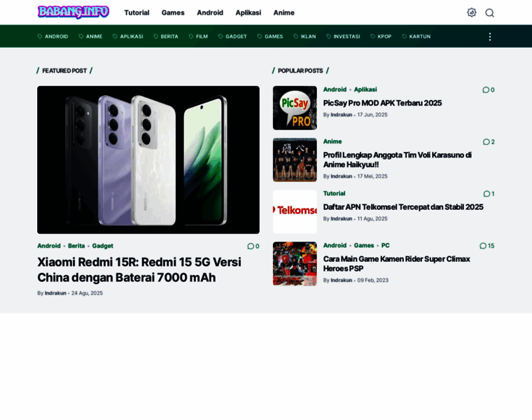
Task: Open comment icon on Haikyuu post
Action: (x=489, y=142)
